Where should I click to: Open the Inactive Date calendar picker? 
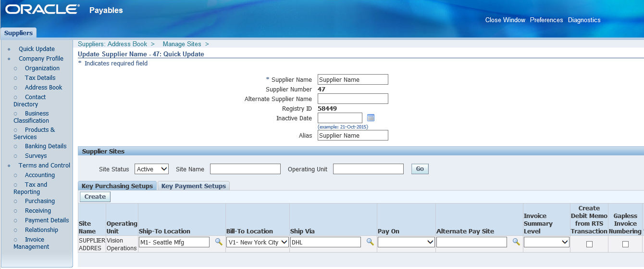pyautogui.click(x=371, y=118)
